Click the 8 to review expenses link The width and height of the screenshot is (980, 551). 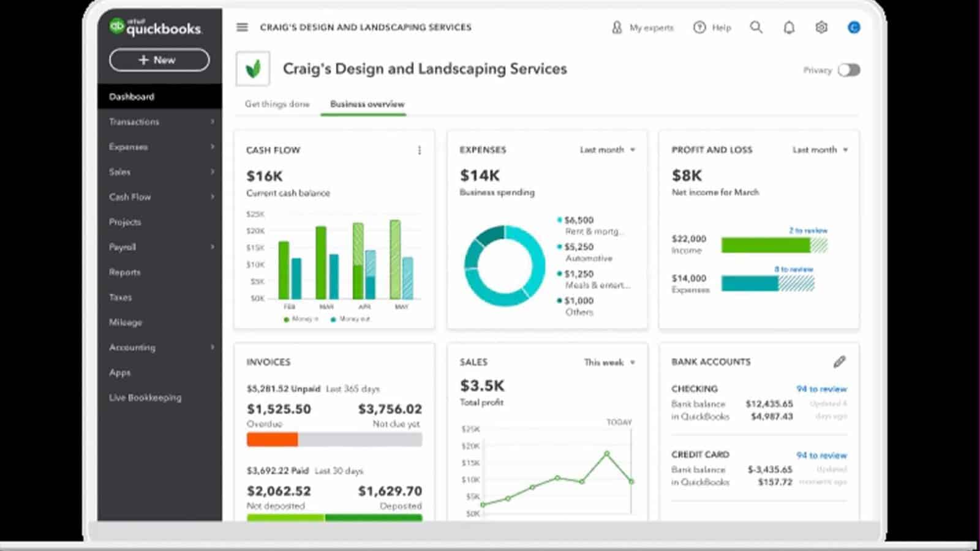(794, 269)
